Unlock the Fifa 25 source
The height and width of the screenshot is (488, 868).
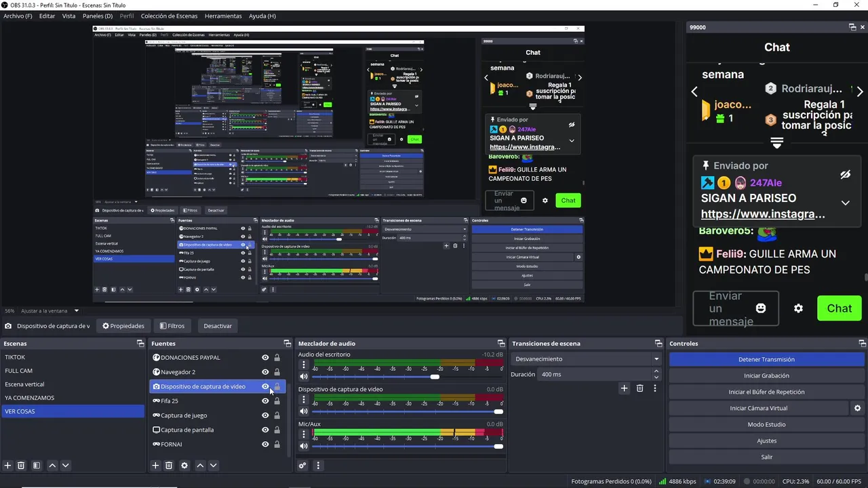tap(277, 401)
